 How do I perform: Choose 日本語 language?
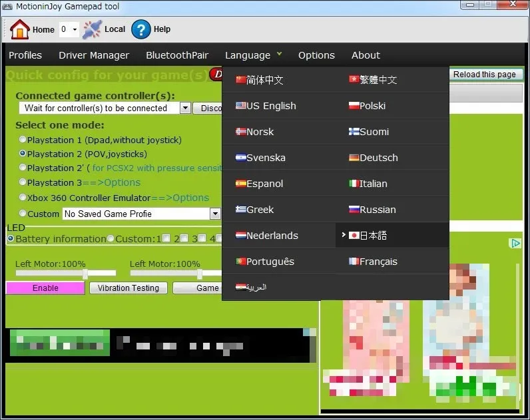tap(392, 236)
